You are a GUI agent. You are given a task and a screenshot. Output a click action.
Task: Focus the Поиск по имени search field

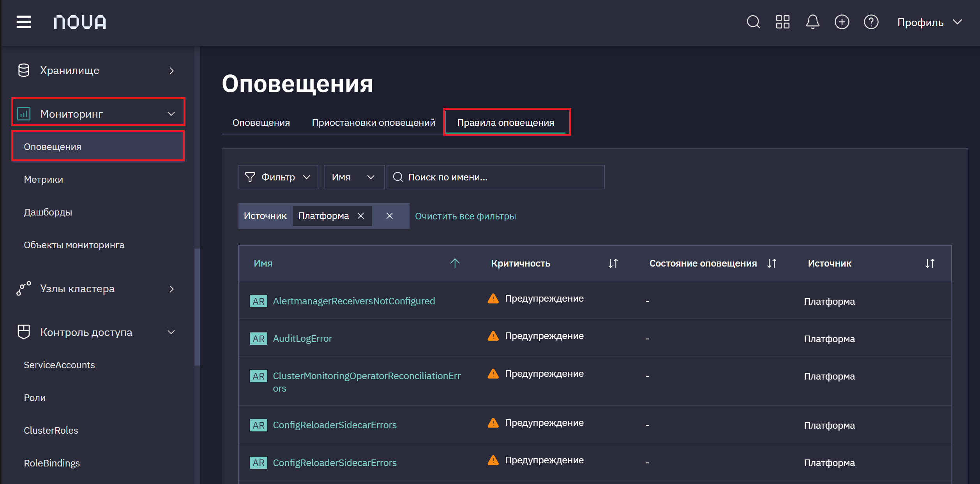[495, 177]
